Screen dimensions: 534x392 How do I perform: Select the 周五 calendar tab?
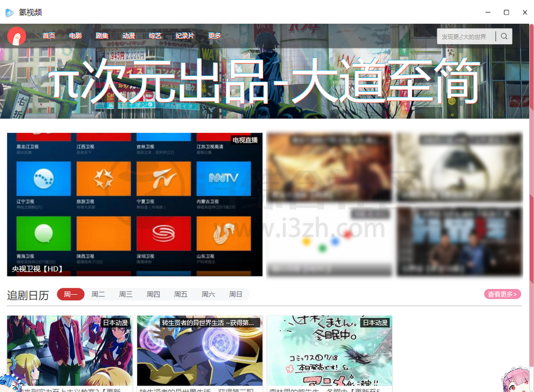pos(181,294)
